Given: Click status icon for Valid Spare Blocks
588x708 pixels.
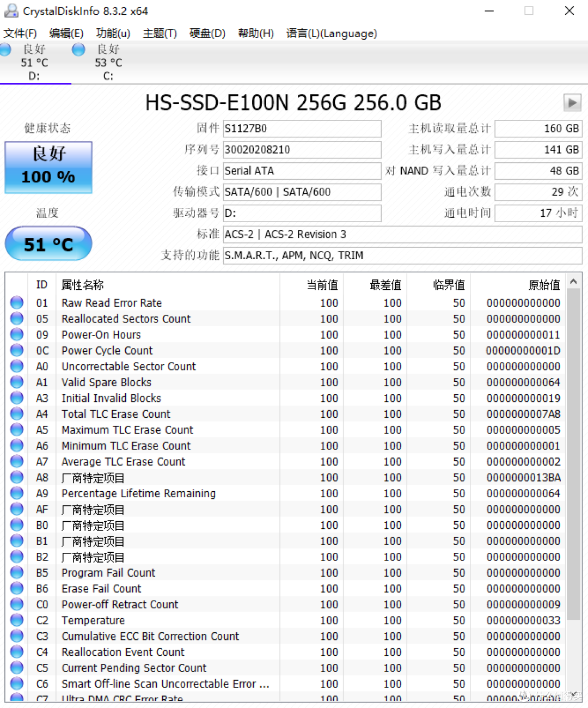Looking at the screenshot, I should tap(17, 382).
